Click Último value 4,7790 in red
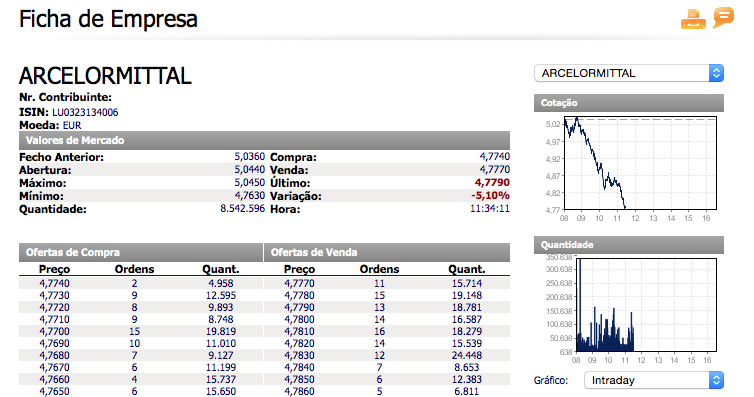This screenshot has width=754, height=397. click(x=492, y=183)
